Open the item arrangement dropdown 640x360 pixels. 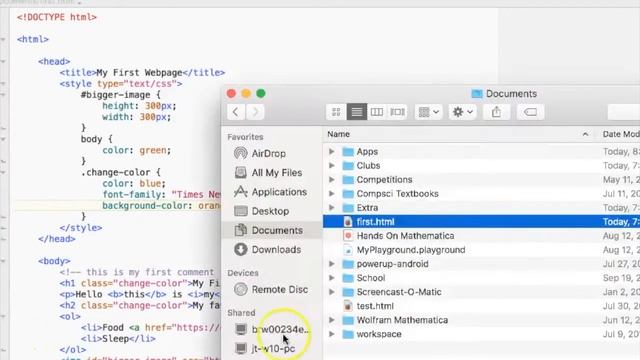click(x=429, y=112)
